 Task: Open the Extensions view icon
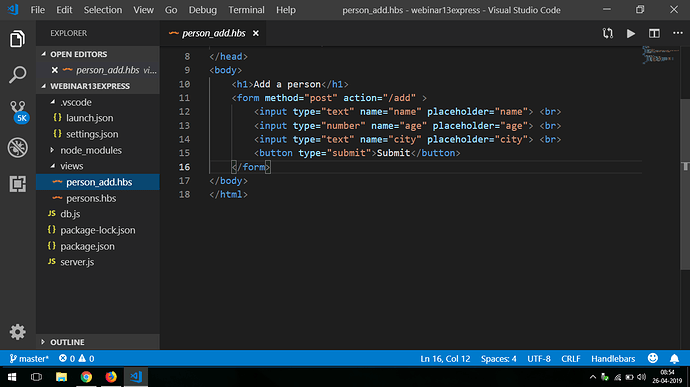pyautogui.click(x=18, y=184)
